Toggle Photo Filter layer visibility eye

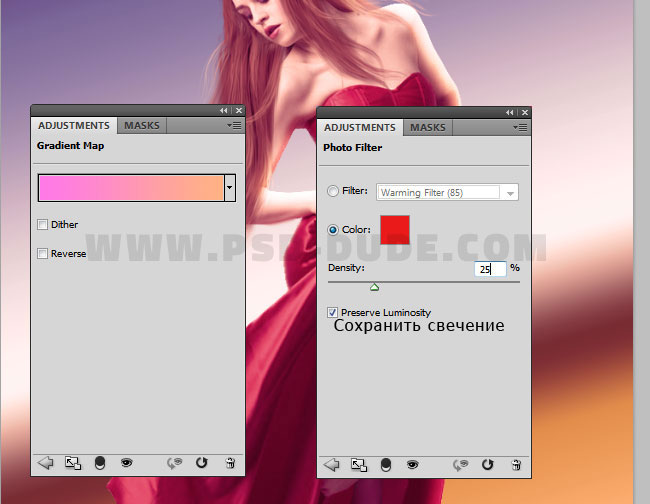point(412,464)
